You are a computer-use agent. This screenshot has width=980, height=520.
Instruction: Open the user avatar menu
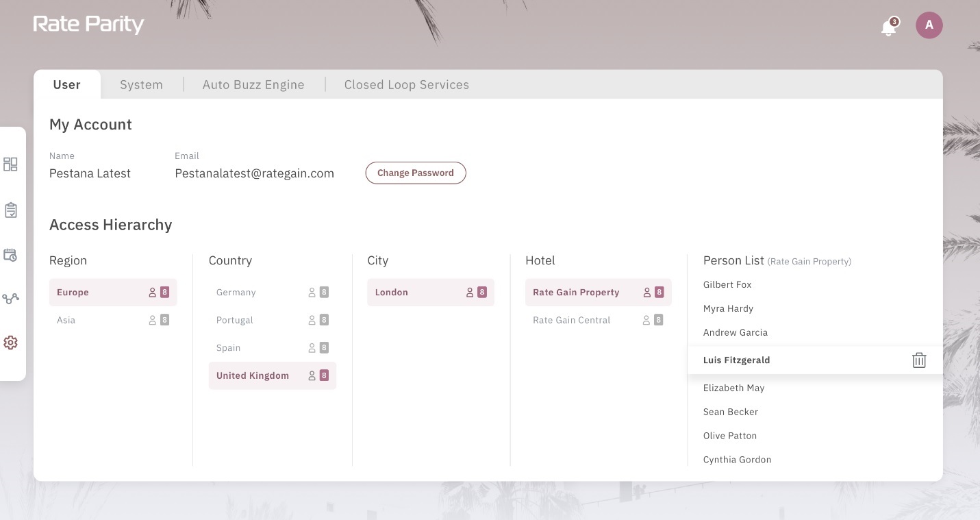(x=929, y=25)
